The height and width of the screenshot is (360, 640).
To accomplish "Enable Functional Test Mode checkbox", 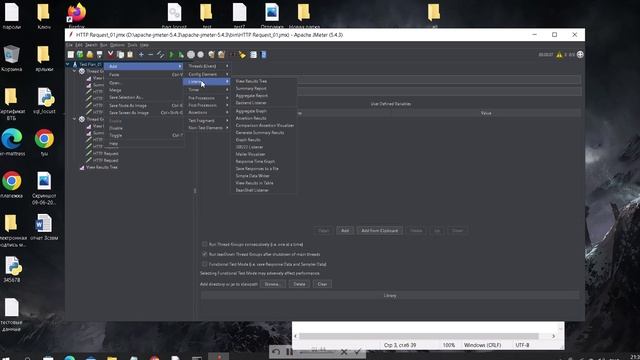I will tap(204, 264).
